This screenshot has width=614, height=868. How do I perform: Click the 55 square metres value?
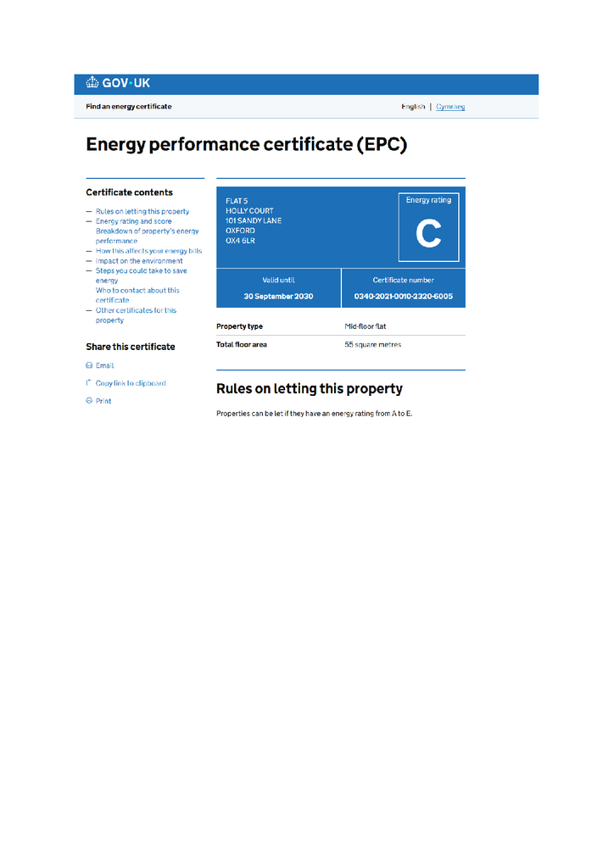tap(372, 344)
